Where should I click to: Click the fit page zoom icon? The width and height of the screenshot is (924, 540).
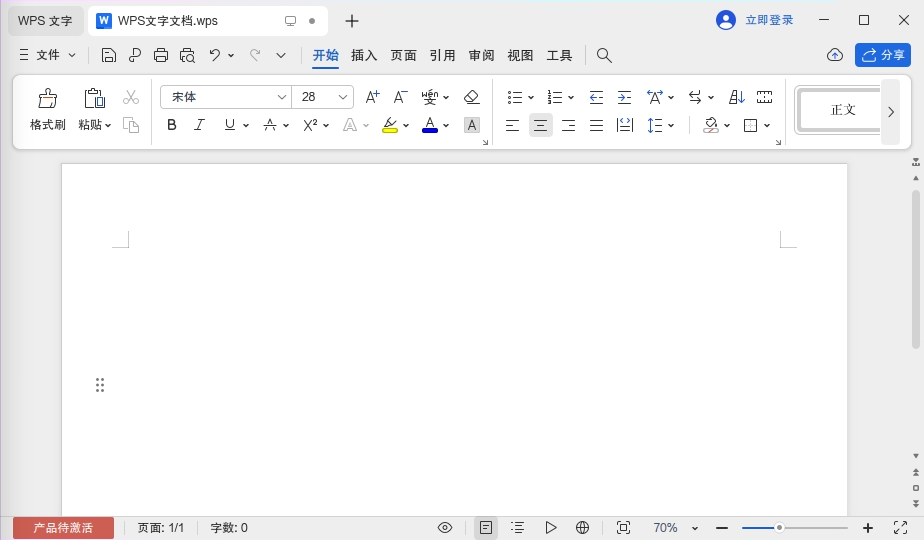coord(623,528)
